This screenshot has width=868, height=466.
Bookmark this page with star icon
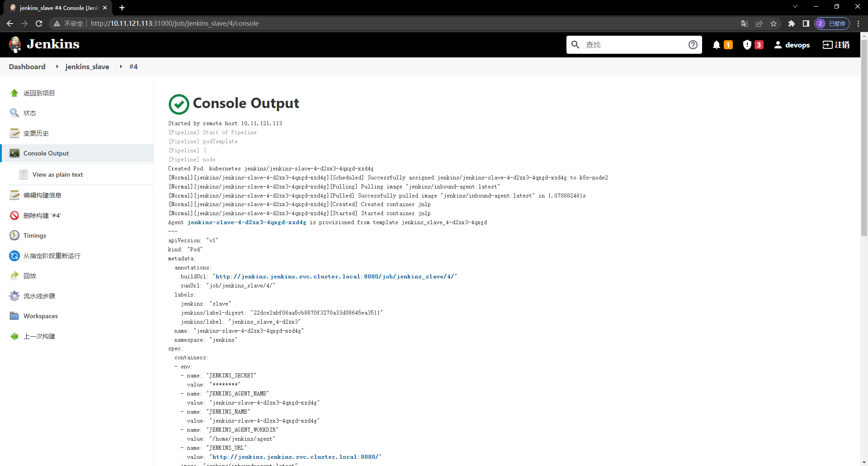[x=774, y=24]
